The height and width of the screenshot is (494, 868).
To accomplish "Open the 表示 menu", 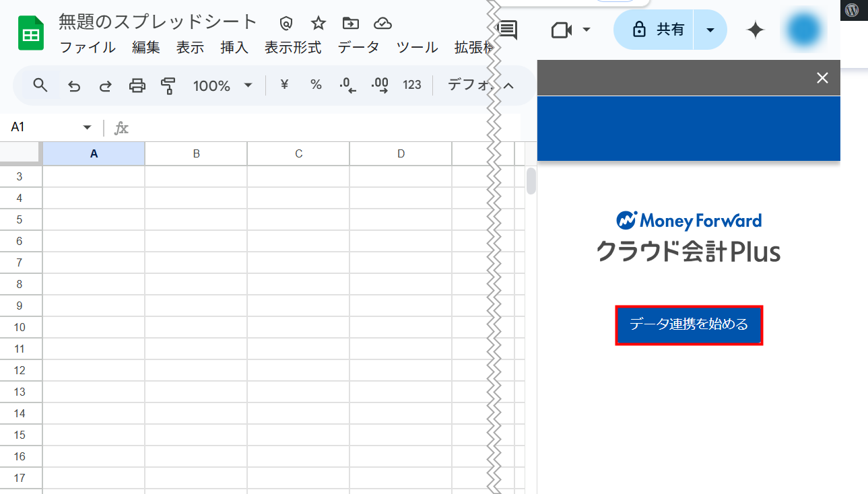I will (190, 48).
